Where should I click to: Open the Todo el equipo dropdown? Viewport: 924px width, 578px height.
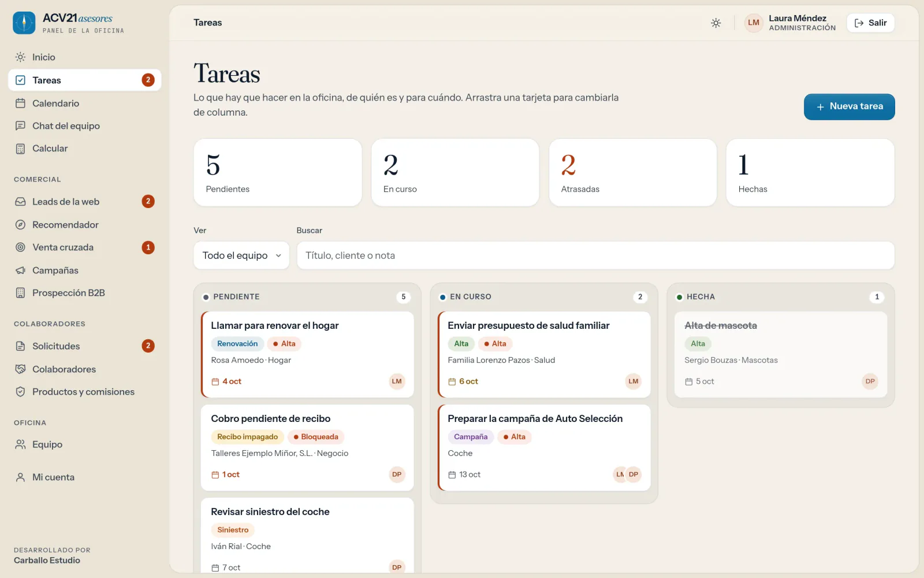tap(241, 255)
